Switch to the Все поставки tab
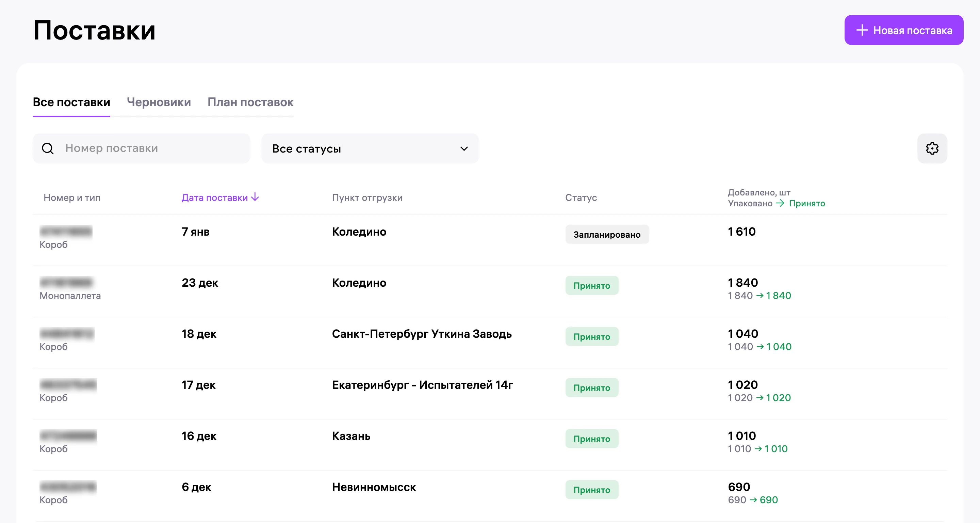Image resolution: width=980 pixels, height=523 pixels. click(x=71, y=102)
